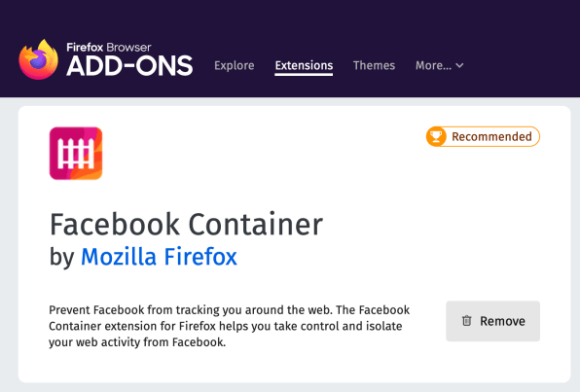580x392 pixels.
Task: Switch to the Themes tab
Action: [374, 65]
